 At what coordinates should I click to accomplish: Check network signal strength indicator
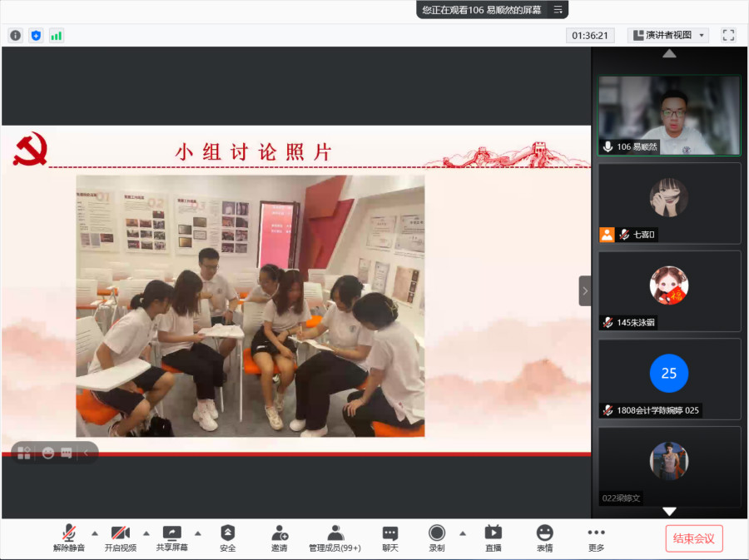click(x=57, y=35)
